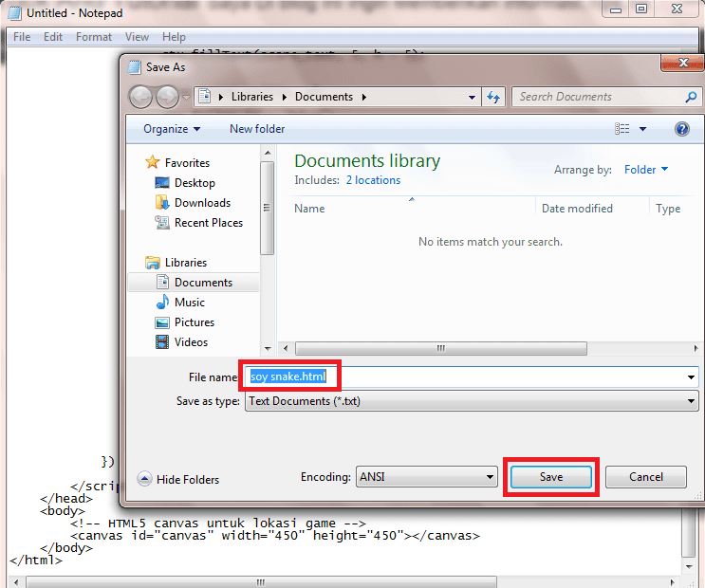Open the view options dropdown arrow
The height and width of the screenshot is (588, 705).
point(643,129)
